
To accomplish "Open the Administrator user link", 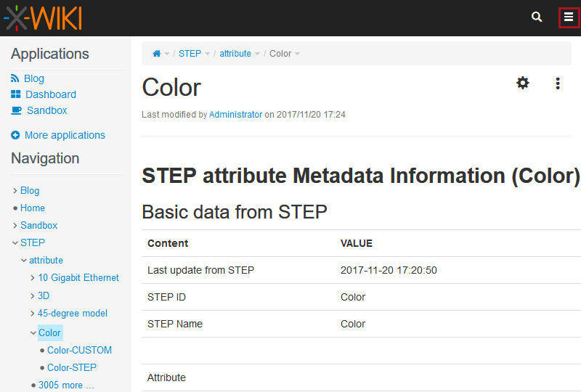I will tap(235, 115).
